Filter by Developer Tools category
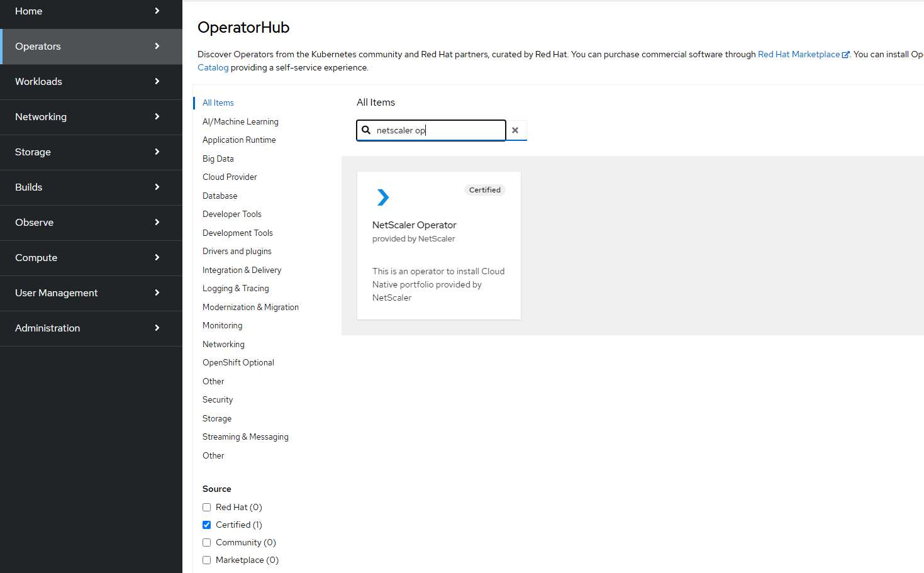 pyautogui.click(x=232, y=214)
